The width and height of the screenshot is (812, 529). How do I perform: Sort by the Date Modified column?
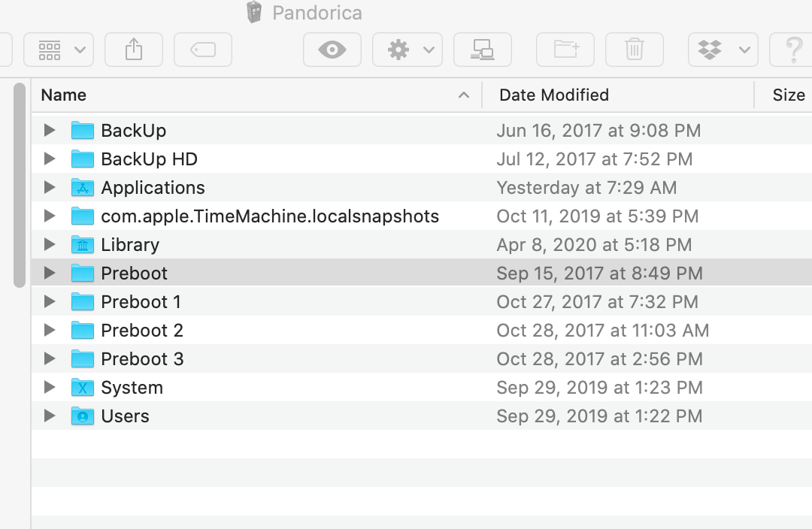pyautogui.click(x=554, y=95)
